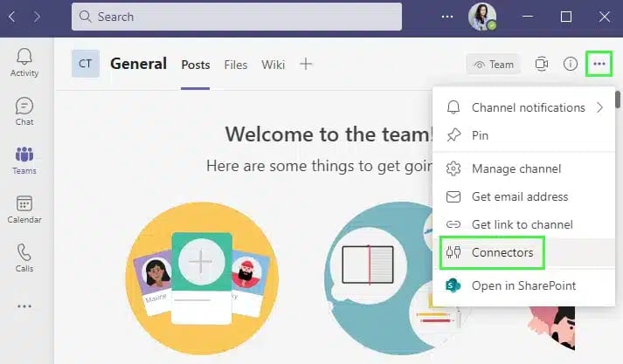Select Open in SharePoint
Image resolution: width=623 pixels, height=364 pixels.
pyautogui.click(x=523, y=285)
